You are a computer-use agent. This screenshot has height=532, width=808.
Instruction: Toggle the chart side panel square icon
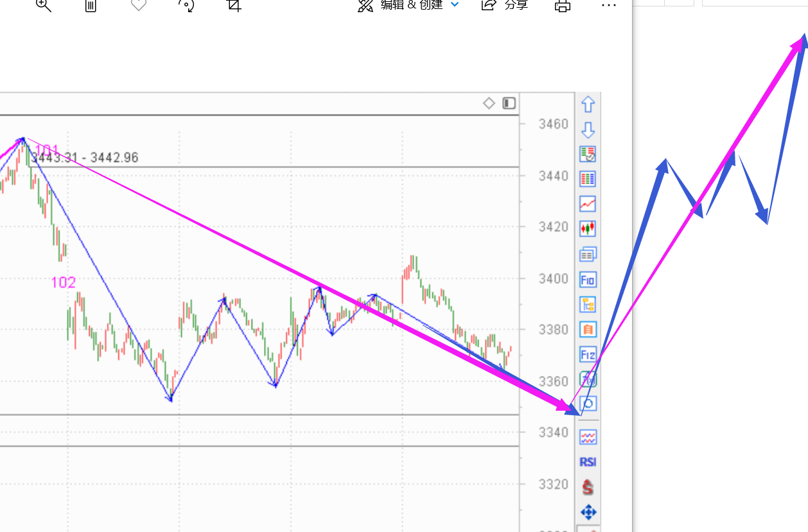coord(509,103)
